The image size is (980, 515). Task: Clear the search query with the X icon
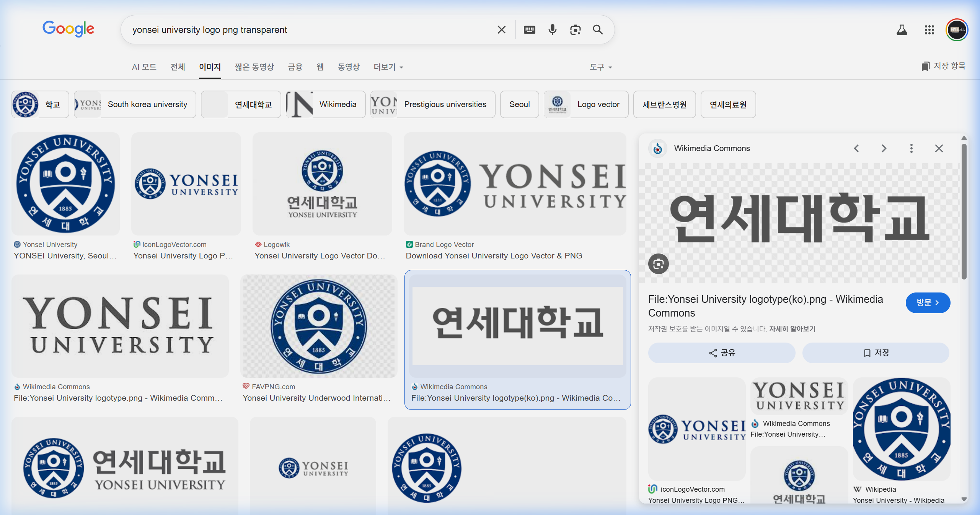pyautogui.click(x=501, y=30)
